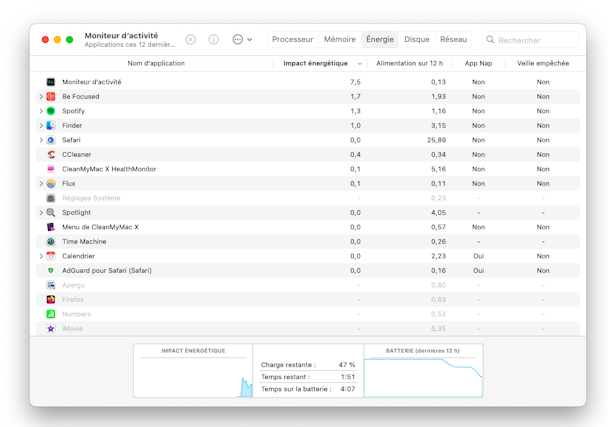This screenshot has height=427, width=608.
Task: Click the Charge restante 47 % value
Action: coord(347,365)
